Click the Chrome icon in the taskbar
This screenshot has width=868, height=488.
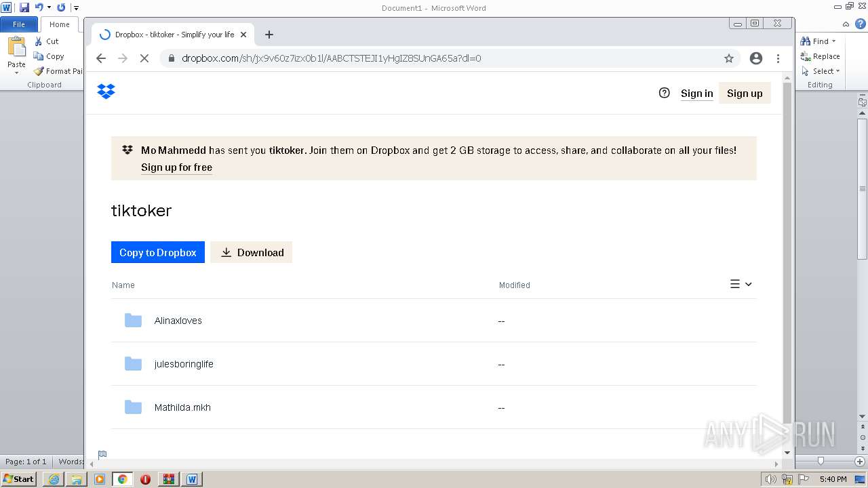click(x=123, y=479)
